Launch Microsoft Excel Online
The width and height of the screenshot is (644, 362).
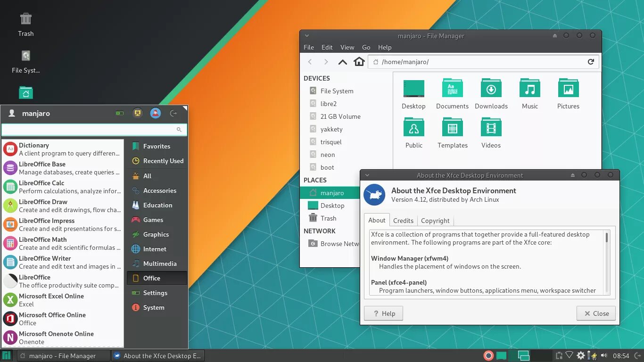[63, 300]
